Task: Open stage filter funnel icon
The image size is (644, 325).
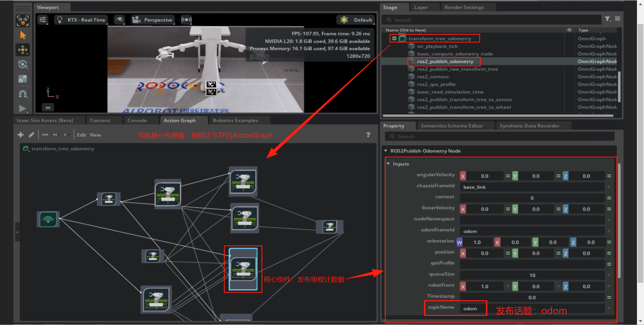Action: point(608,19)
